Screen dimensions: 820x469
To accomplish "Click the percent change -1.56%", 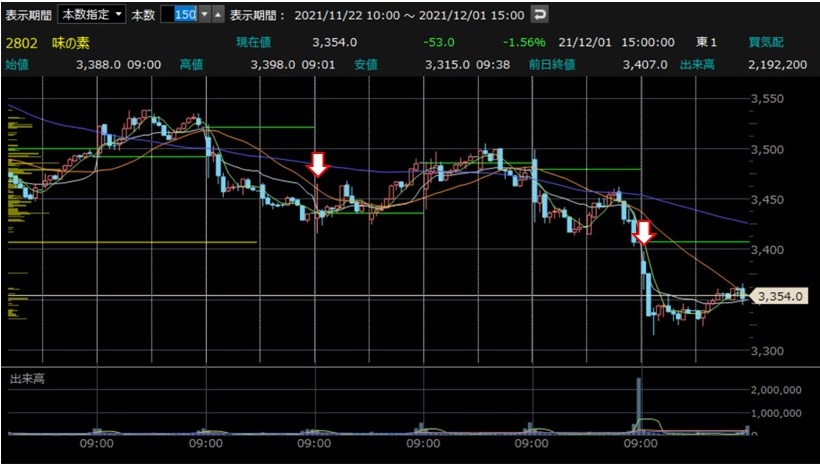I will (524, 42).
